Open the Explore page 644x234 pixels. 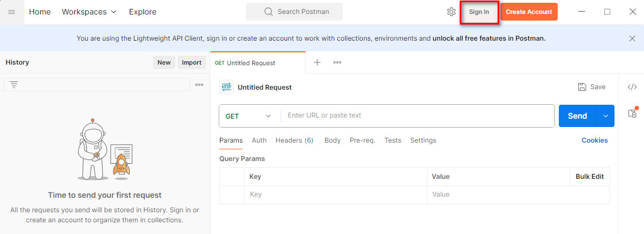[x=142, y=12]
